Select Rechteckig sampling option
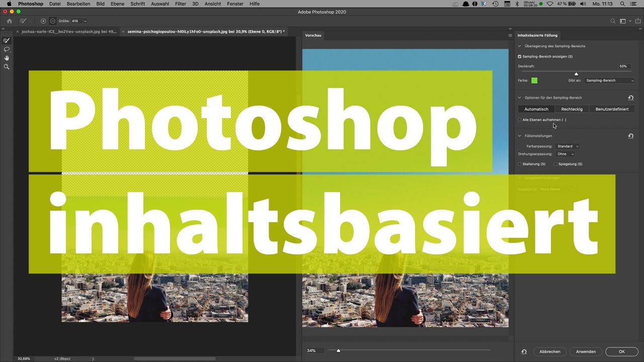Screen dimensions: 644x362 click(x=572, y=109)
